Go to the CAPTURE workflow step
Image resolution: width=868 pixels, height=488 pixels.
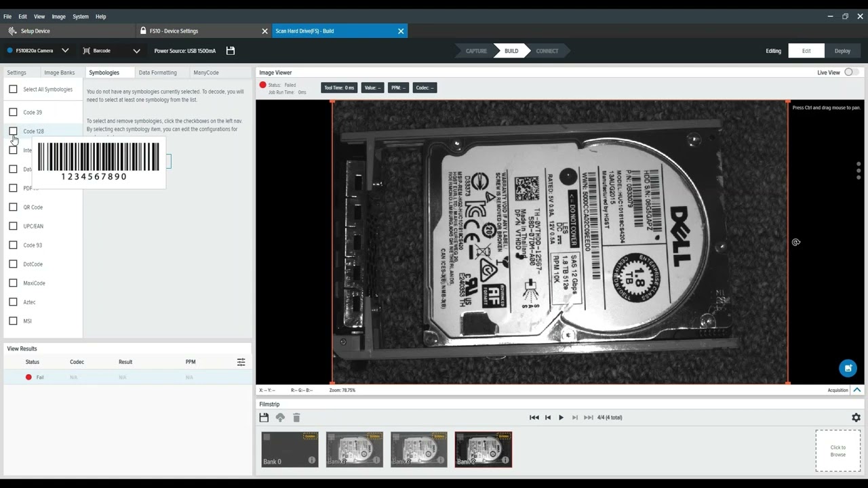[476, 51]
